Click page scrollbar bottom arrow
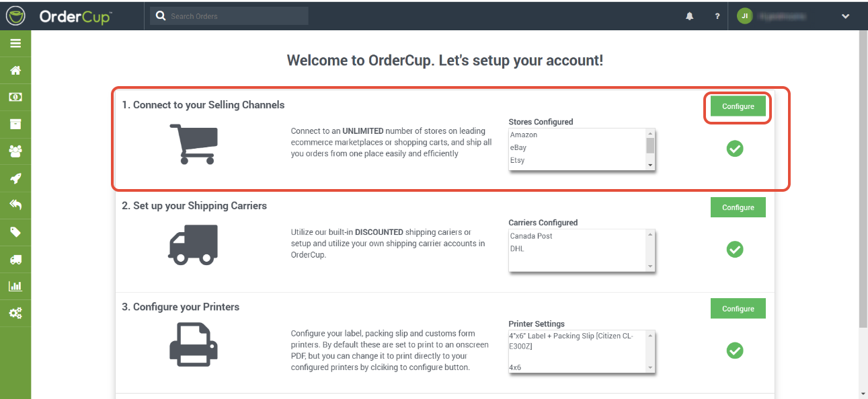The width and height of the screenshot is (868, 399). point(863,393)
